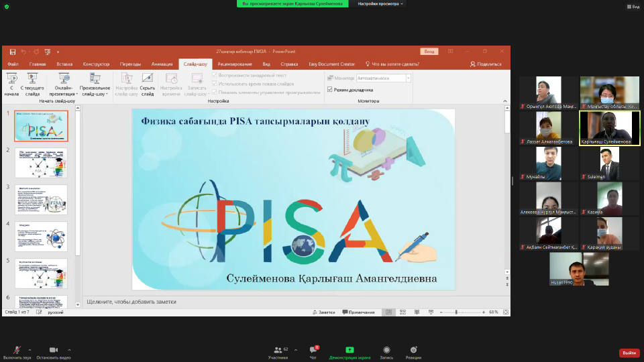Image resolution: width=644 pixels, height=362 pixels.
Task: Click the slide panel scroll-down arrow
Action: pyautogui.click(x=78, y=304)
